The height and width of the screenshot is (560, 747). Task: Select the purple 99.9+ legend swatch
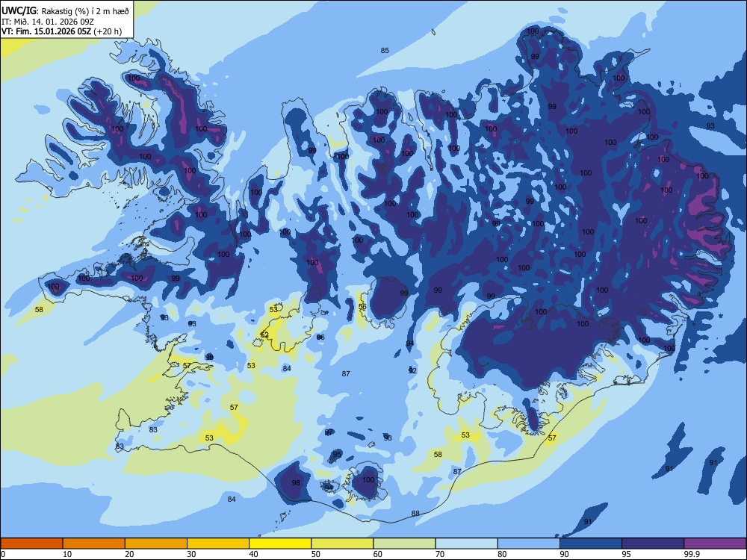click(715, 544)
